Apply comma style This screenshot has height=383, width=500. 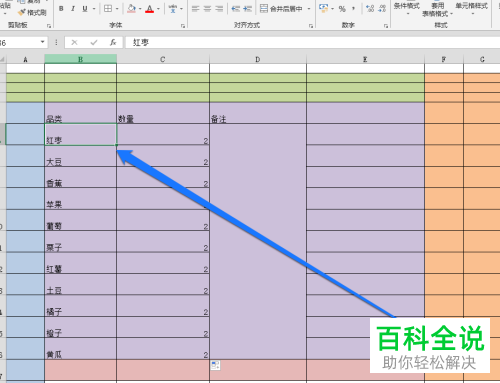[353, 9]
